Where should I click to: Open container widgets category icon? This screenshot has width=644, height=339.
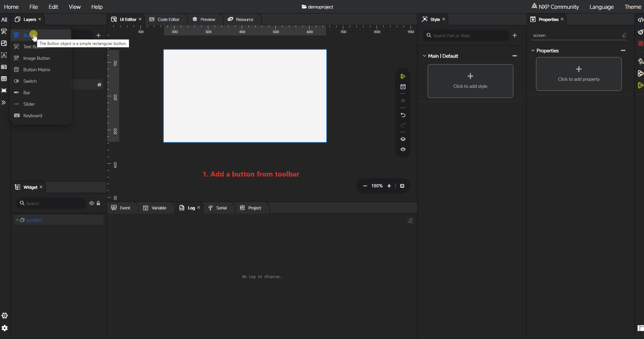[4, 90]
